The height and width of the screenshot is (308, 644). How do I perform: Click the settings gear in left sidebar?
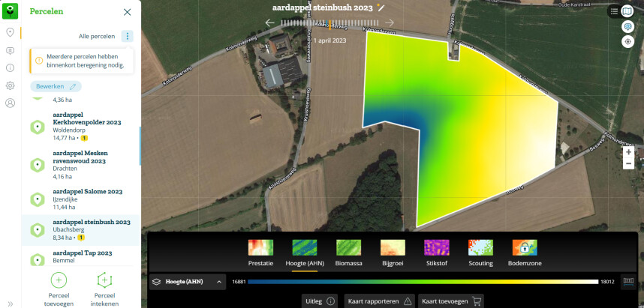[x=11, y=85]
